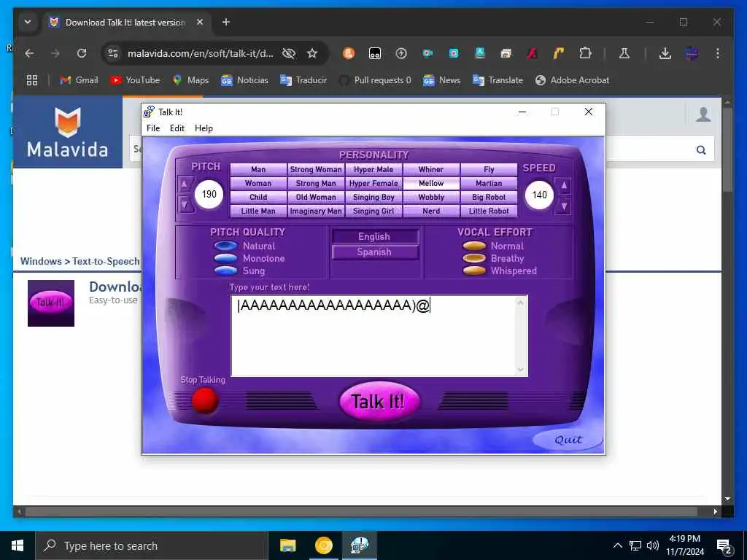747x560 pixels.
Task: Decrease pitch with the down arrow
Action: pyautogui.click(x=185, y=205)
